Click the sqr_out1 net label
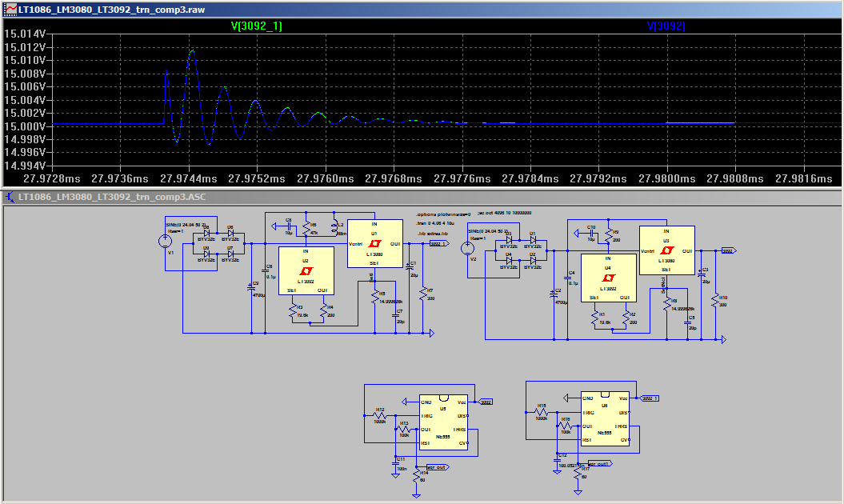 pyautogui.click(x=600, y=463)
